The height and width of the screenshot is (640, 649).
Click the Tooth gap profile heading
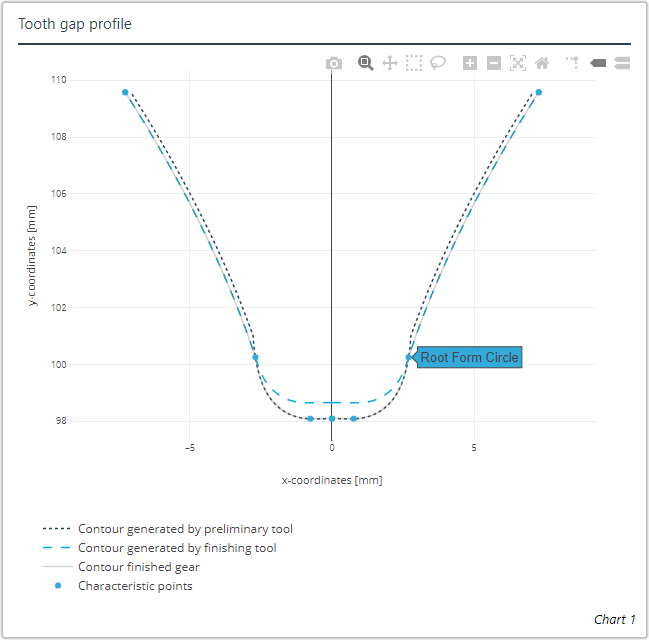click(75, 24)
